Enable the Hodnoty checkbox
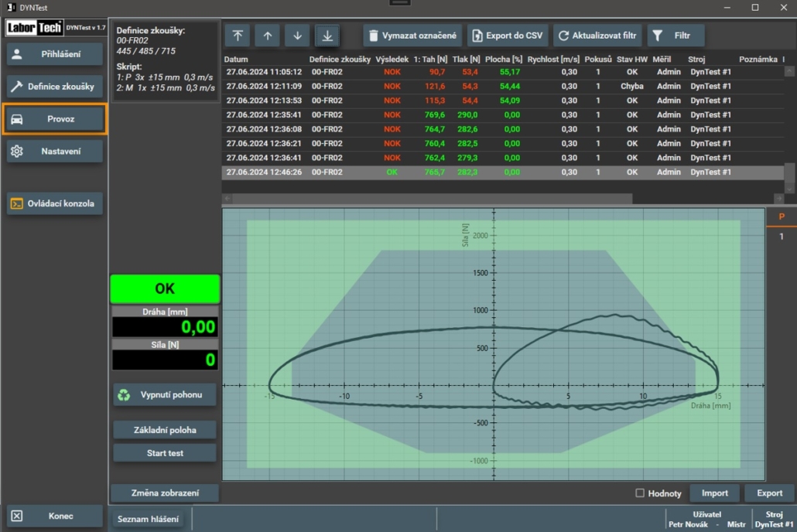 click(640, 493)
